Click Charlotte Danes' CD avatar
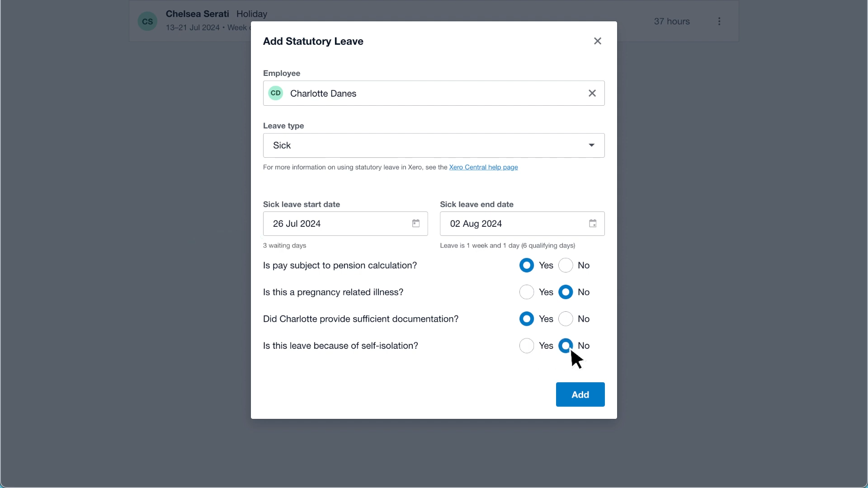The image size is (868, 488). 276,93
